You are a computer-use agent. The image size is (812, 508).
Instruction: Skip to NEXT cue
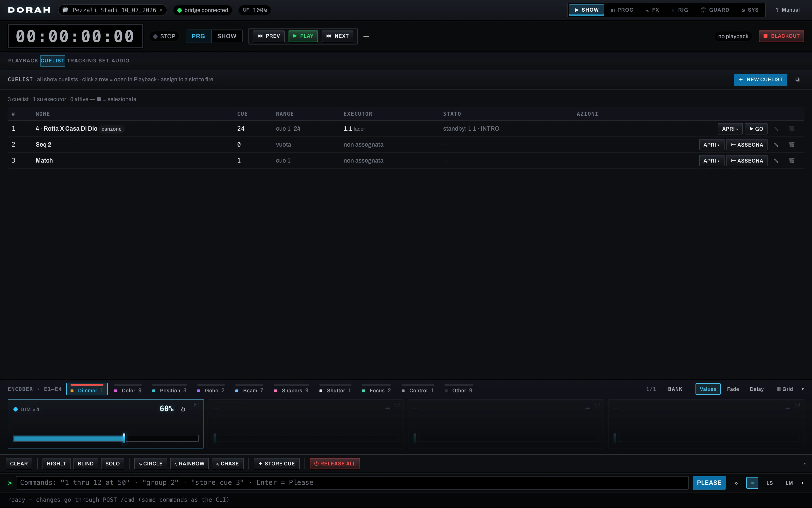(337, 36)
